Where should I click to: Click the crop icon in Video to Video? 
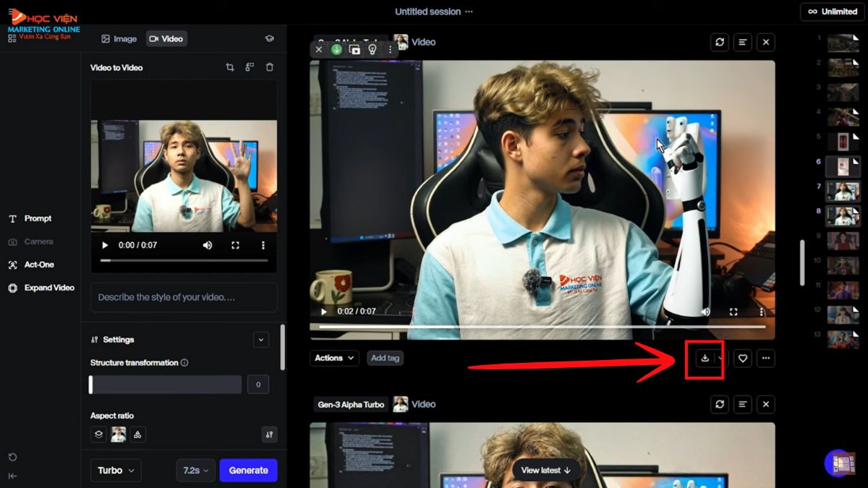click(x=230, y=67)
